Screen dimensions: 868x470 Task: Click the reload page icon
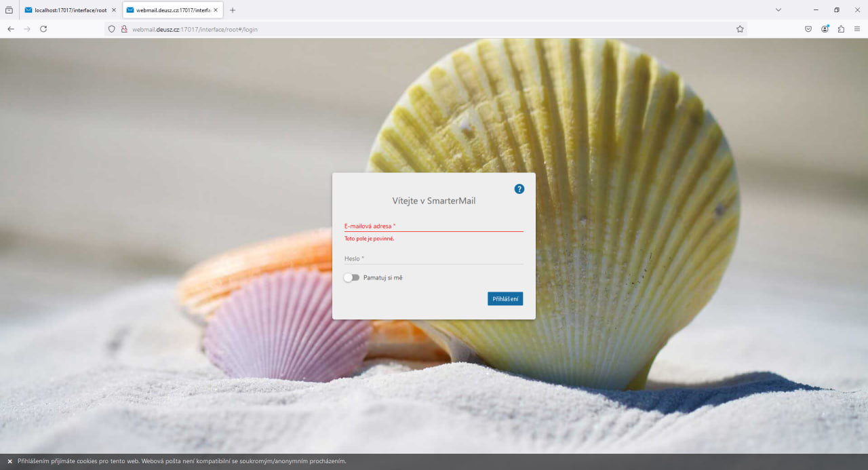(43, 29)
